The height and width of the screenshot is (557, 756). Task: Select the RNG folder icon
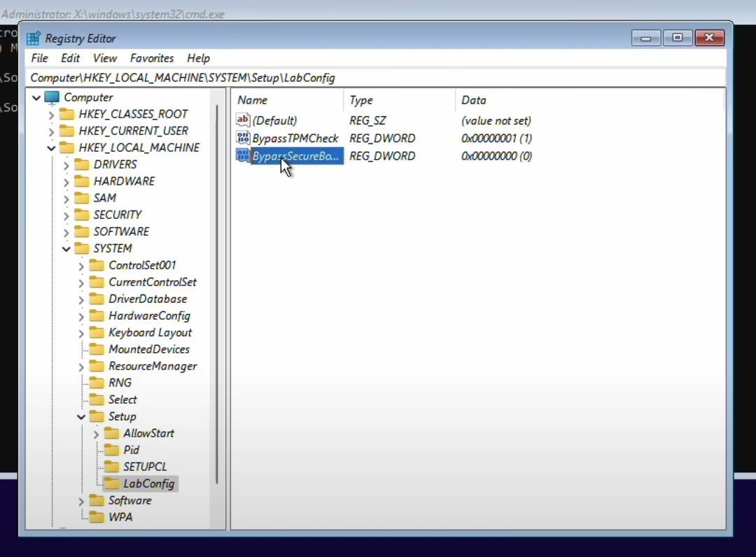(x=97, y=383)
